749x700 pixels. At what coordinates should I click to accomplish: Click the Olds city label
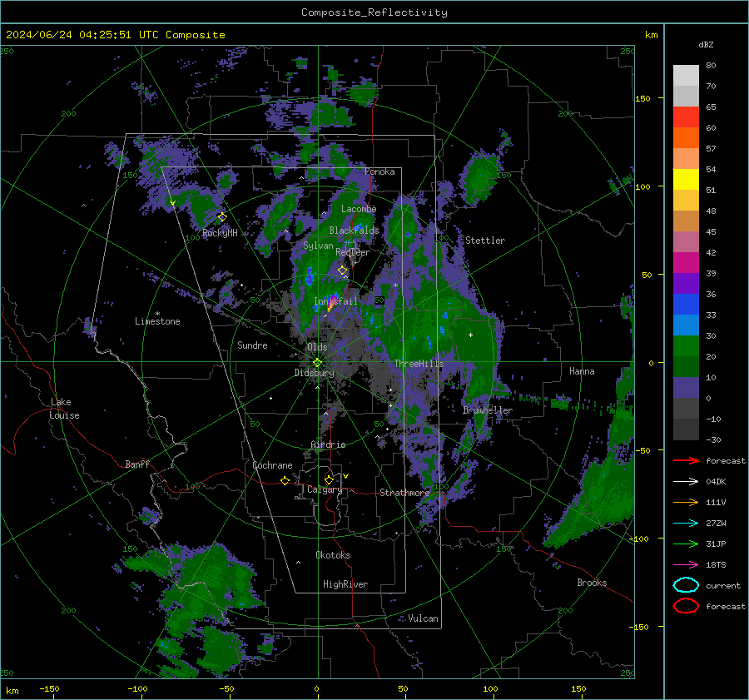pyautogui.click(x=317, y=347)
